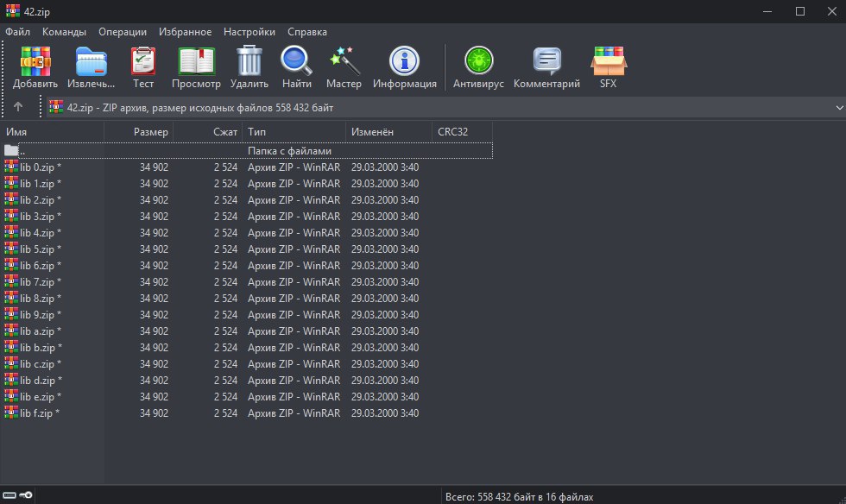Click the 2 524 packed size of lib 3.zip
The image size is (846, 504).
[225, 217]
